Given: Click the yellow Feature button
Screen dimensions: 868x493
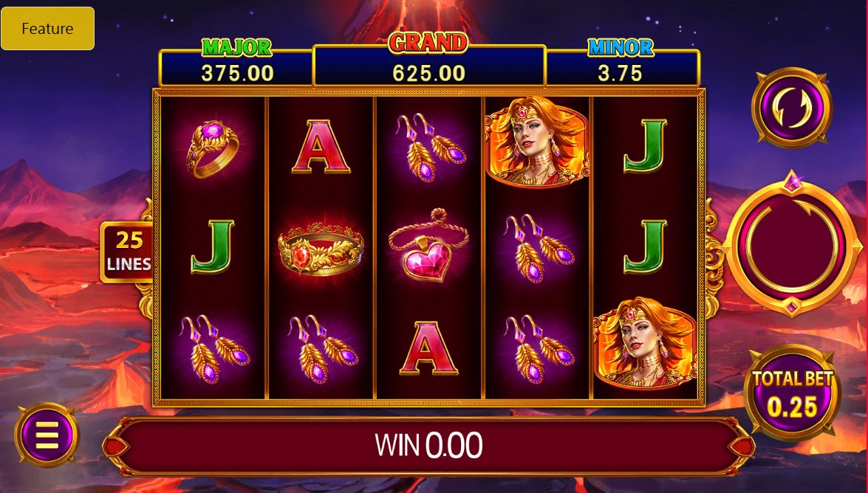Looking at the screenshot, I should click(x=47, y=28).
